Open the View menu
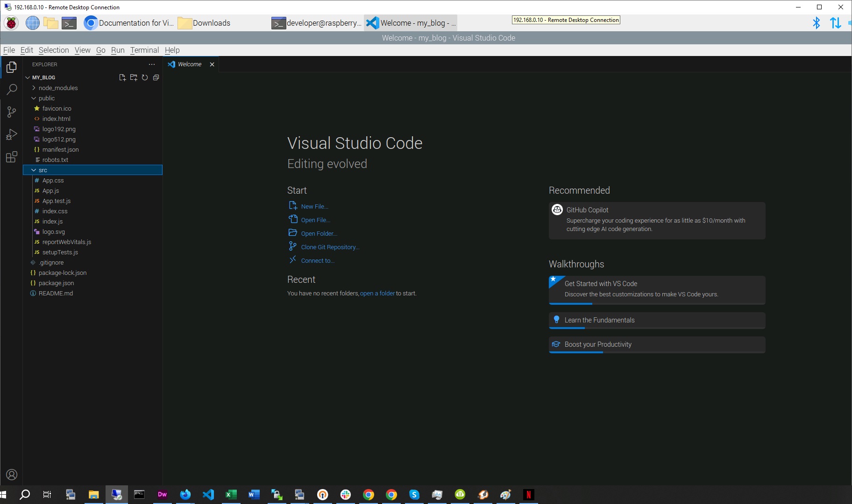852x504 pixels. (x=82, y=50)
